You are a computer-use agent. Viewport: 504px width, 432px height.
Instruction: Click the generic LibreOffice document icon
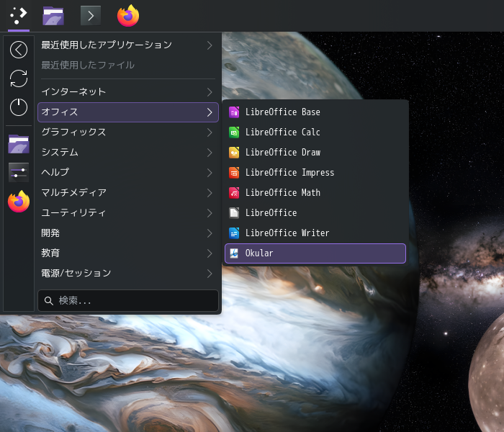(x=234, y=213)
